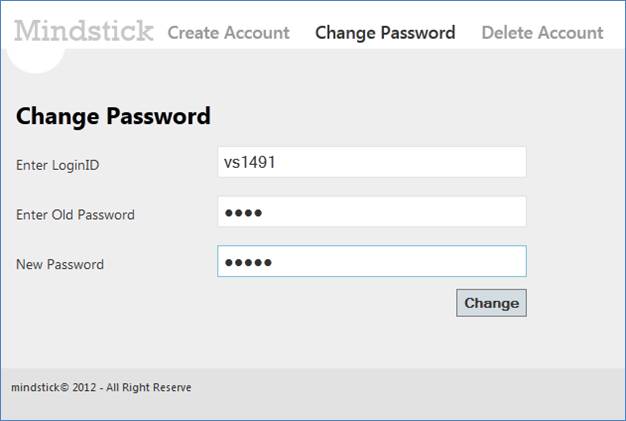Switch to the Change Password tab
Screen dimensions: 626x421
[x=385, y=33]
